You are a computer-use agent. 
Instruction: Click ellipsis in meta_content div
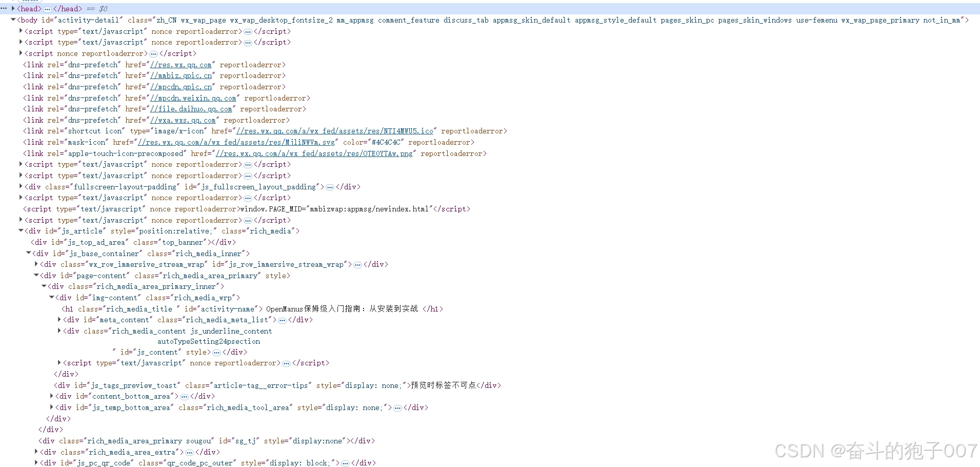click(282, 320)
